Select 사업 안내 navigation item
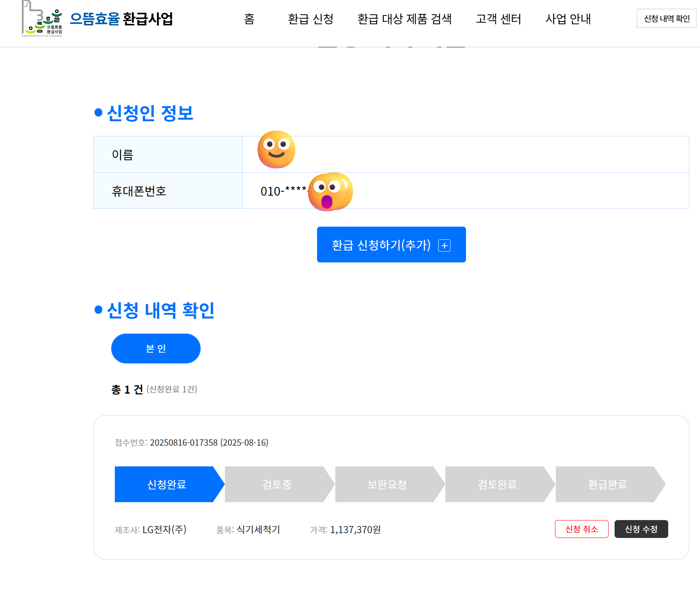The width and height of the screenshot is (700, 598). [568, 19]
